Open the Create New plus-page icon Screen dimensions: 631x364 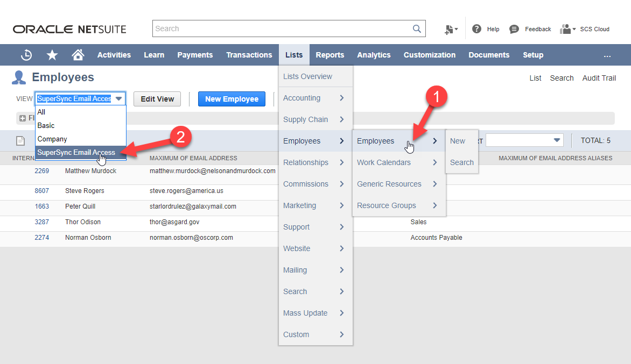(451, 30)
